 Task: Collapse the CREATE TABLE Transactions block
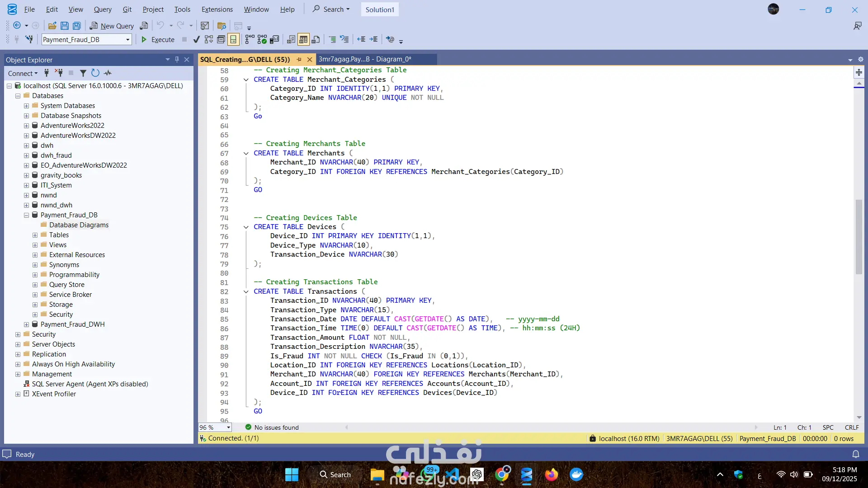[x=246, y=291]
